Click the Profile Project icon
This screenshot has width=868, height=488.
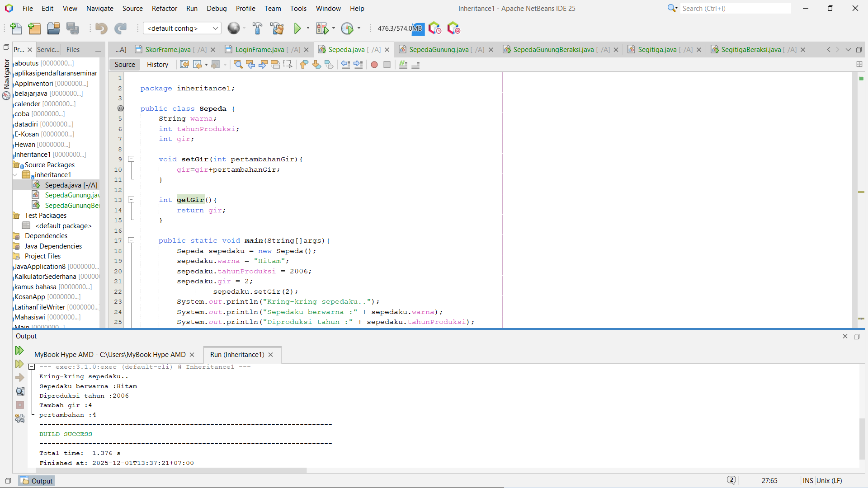pyautogui.click(x=347, y=28)
